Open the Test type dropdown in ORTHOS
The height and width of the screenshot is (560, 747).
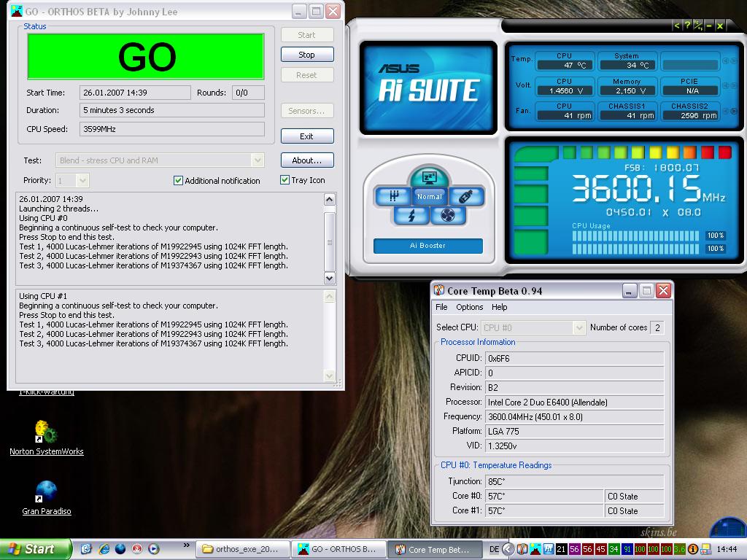pos(258,160)
